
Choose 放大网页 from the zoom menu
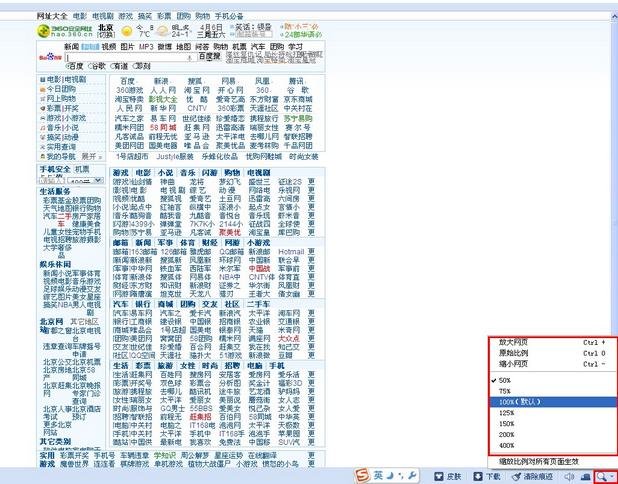553,342
